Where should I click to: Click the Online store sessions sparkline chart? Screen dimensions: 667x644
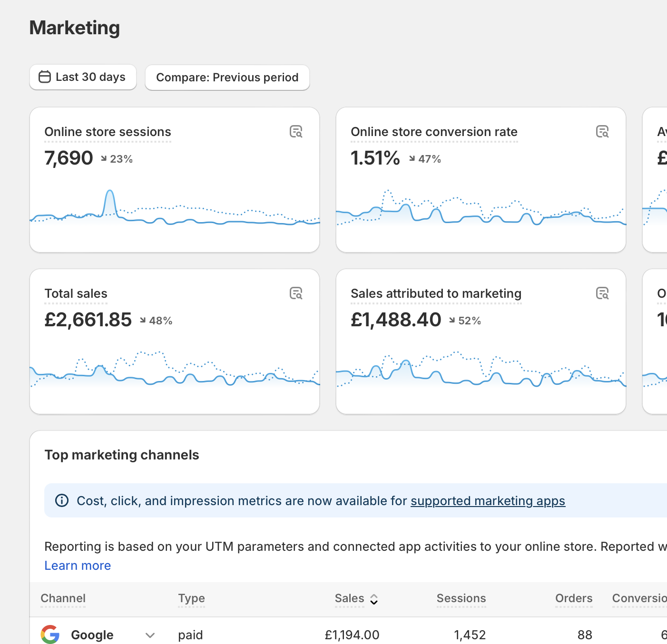(175, 208)
